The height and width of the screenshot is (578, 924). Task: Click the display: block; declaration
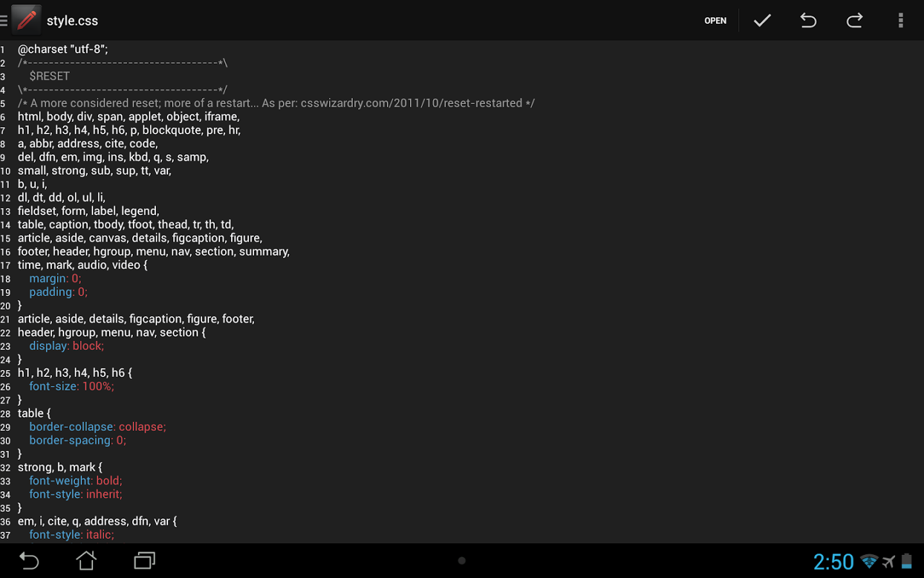click(x=66, y=346)
